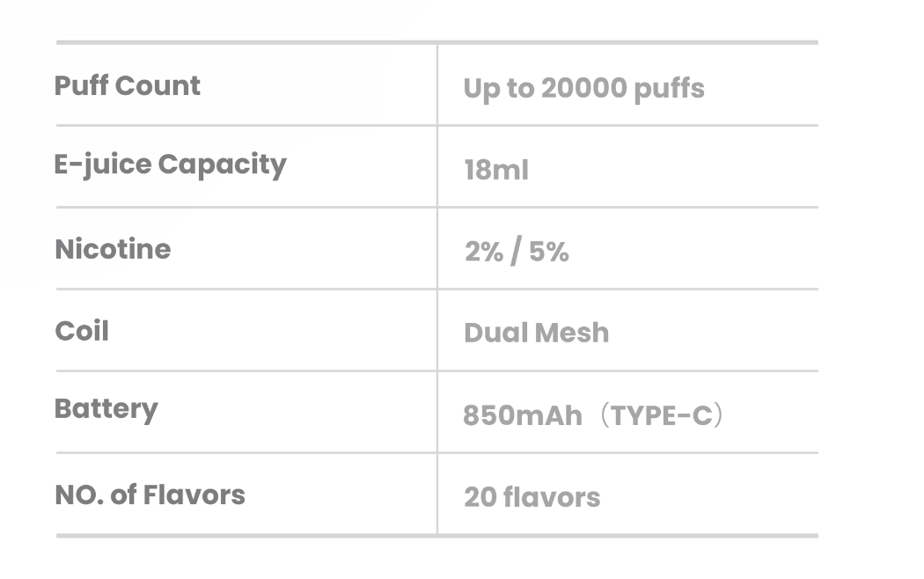The height and width of the screenshot is (579, 924).
Task: Click the 'NO. of Flavors' label
Action: 150,495
